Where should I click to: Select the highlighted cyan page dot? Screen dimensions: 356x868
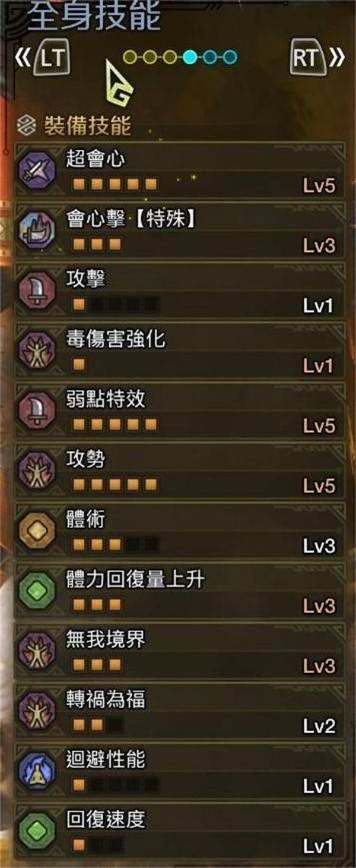click(190, 57)
